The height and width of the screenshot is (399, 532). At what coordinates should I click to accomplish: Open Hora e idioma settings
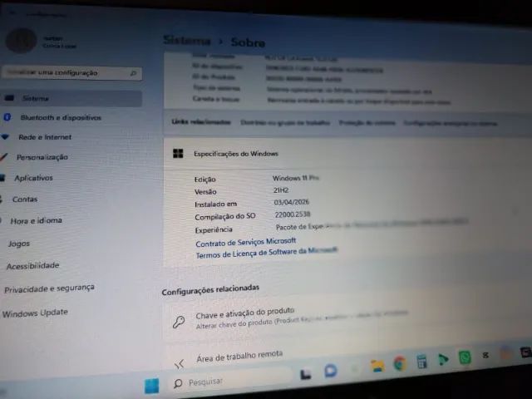[x=36, y=221]
